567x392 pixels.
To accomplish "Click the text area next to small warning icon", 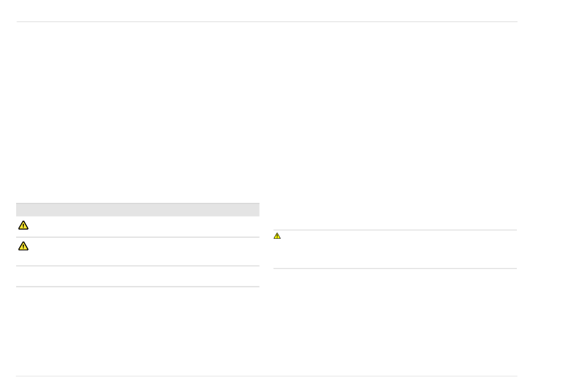I will [399, 249].
